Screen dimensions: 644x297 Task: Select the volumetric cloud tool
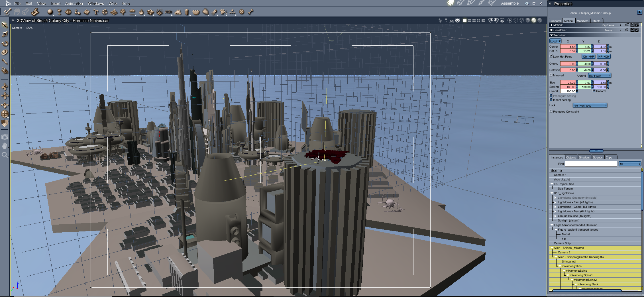[132, 12]
